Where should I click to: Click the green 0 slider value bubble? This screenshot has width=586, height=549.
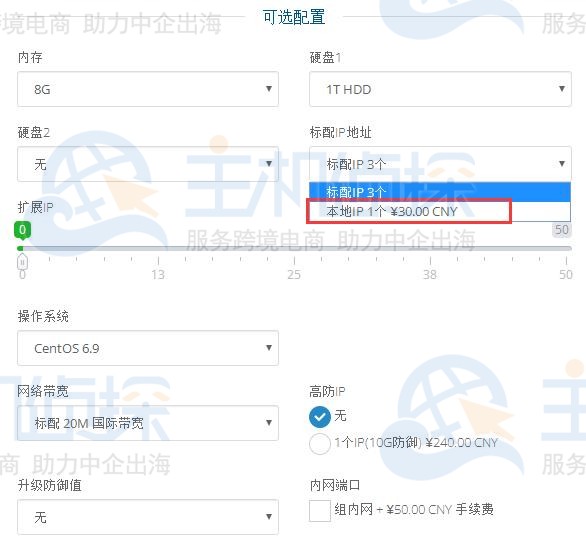(x=22, y=230)
